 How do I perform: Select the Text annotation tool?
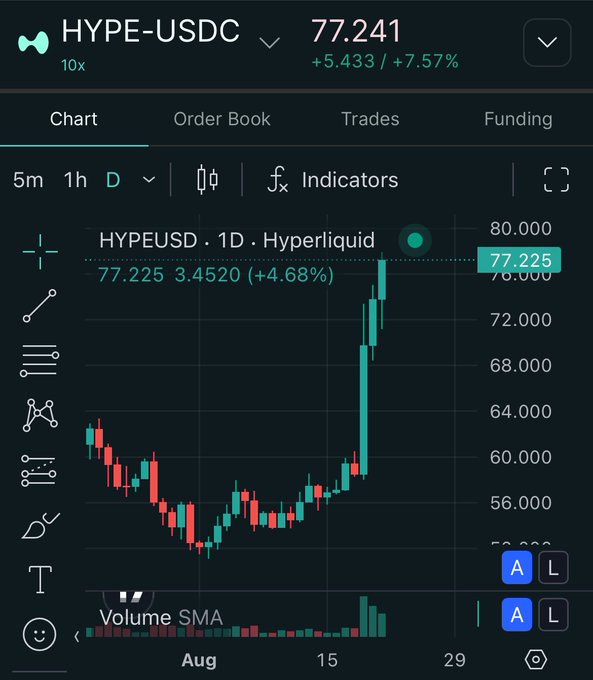(x=40, y=579)
